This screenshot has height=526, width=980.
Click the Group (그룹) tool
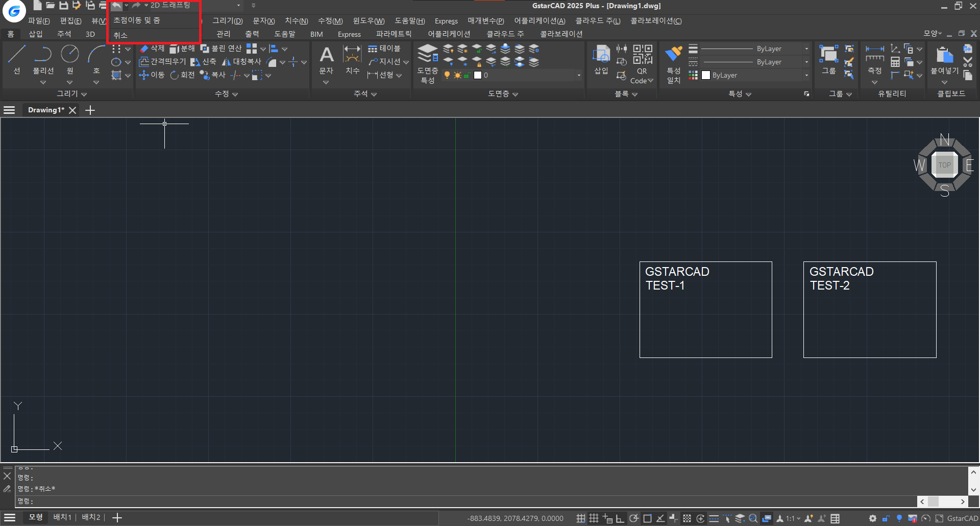pyautogui.click(x=828, y=59)
